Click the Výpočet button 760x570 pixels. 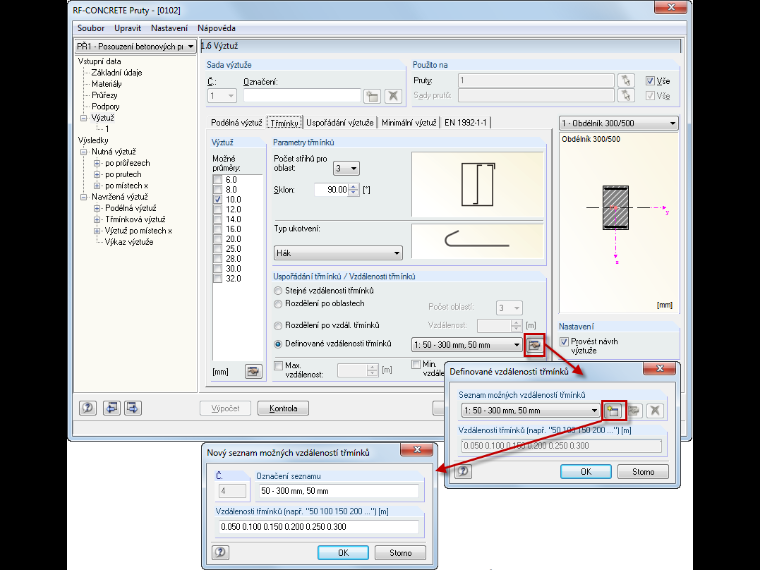click(x=225, y=408)
